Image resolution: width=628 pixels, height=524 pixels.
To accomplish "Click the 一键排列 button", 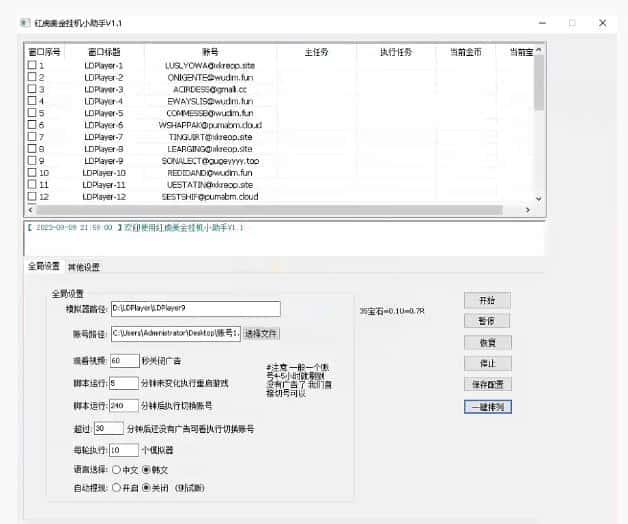I will tap(487, 406).
